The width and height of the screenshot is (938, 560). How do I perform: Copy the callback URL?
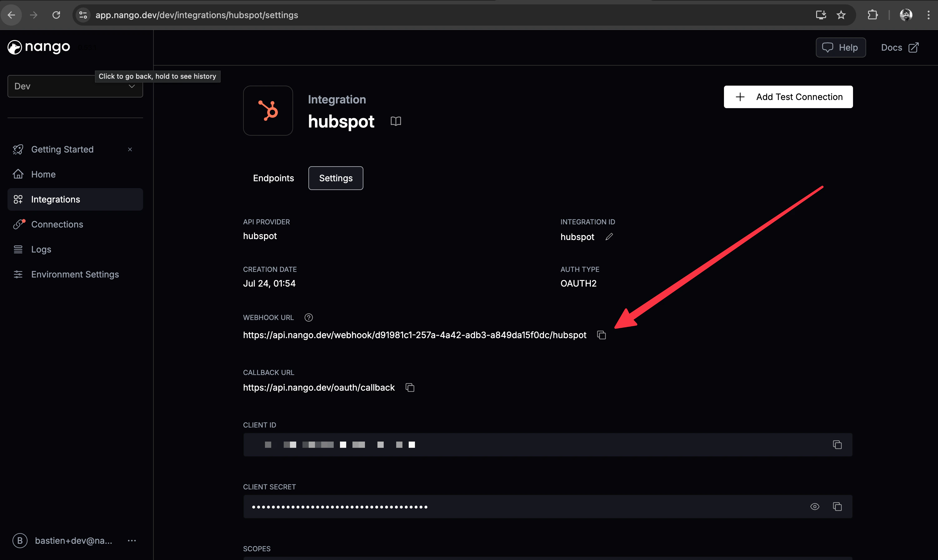410,387
